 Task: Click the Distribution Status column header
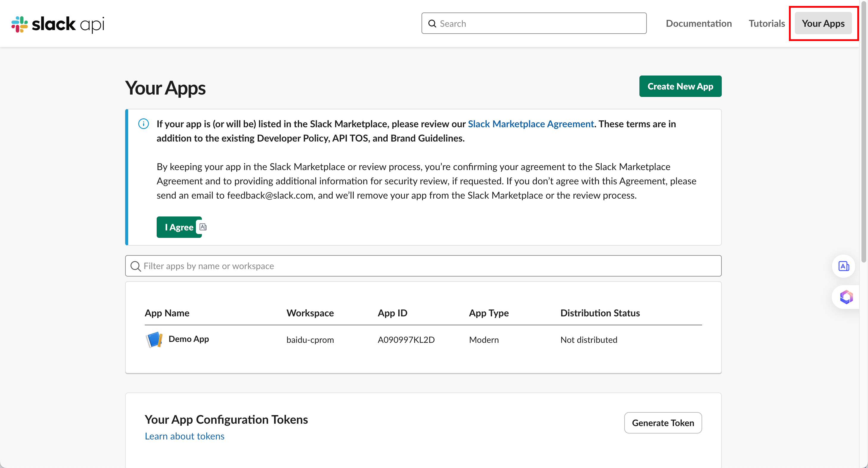[600, 313]
